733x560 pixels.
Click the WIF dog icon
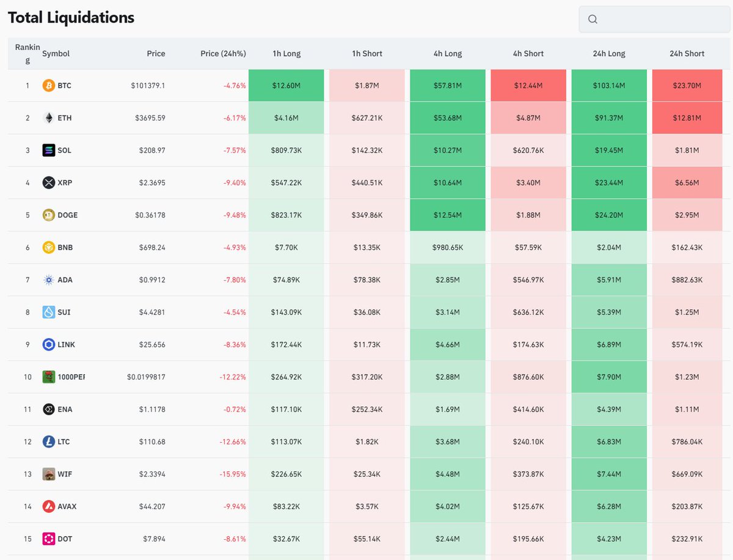(x=49, y=474)
